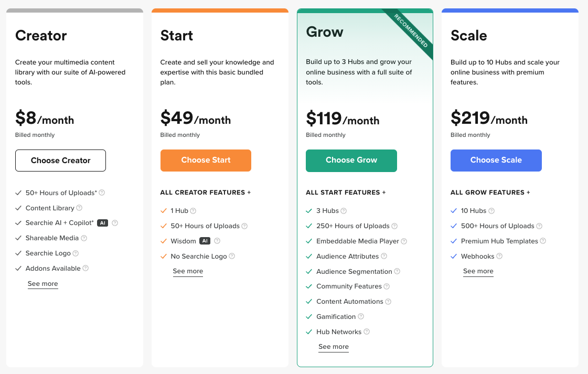
Task: Click help icon beside Embeddable Media Player
Action: 404,241
